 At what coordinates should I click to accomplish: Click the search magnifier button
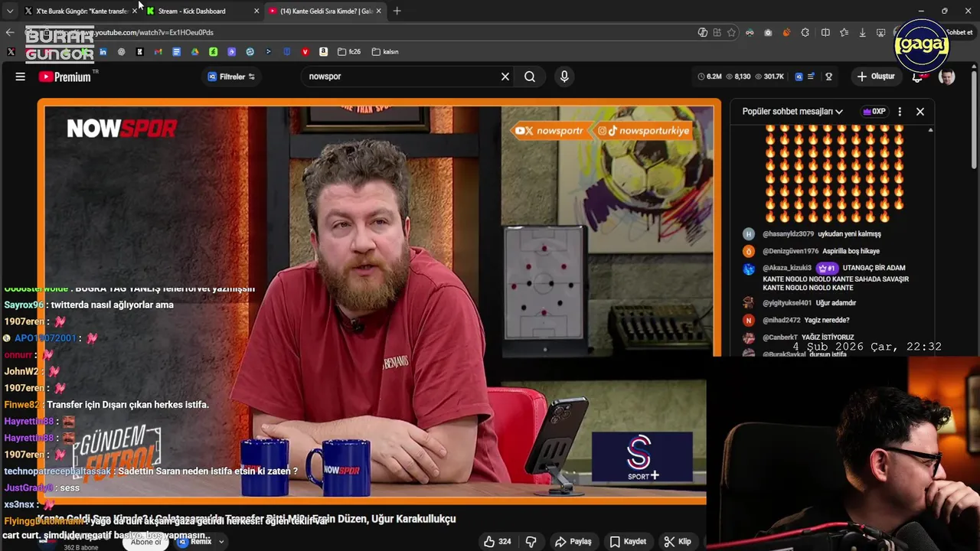(x=530, y=77)
